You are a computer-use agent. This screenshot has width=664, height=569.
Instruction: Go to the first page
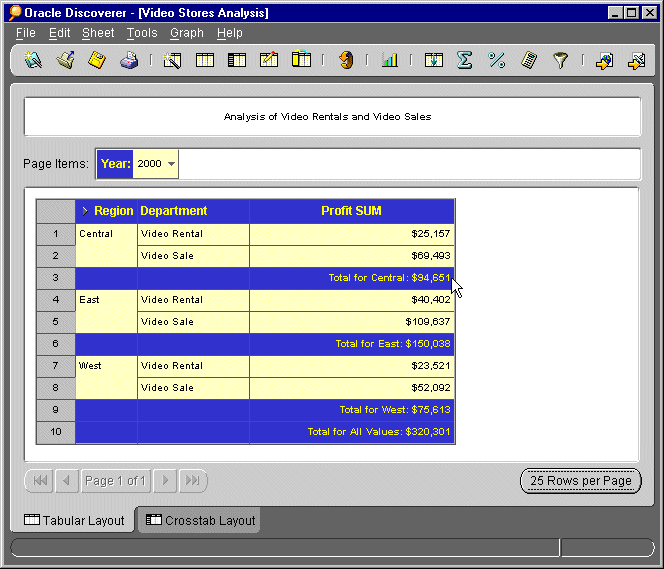39,481
